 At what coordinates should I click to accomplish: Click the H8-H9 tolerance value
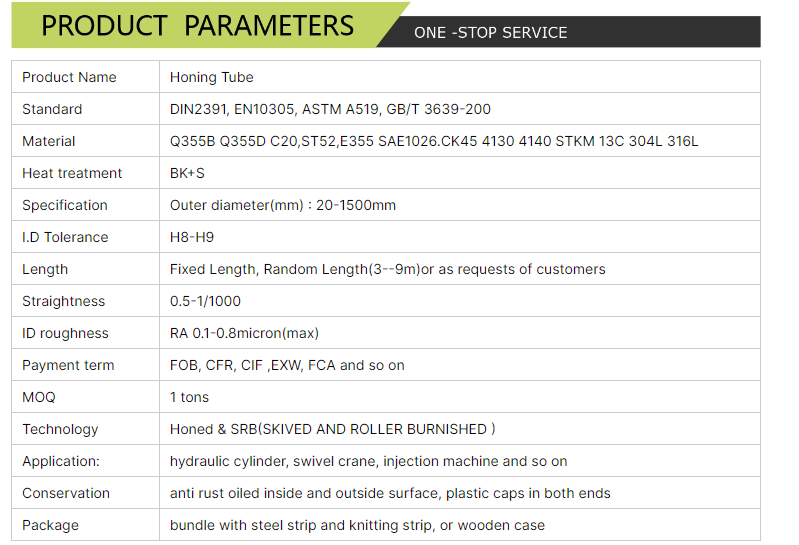pyautogui.click(x=192, y=237)
